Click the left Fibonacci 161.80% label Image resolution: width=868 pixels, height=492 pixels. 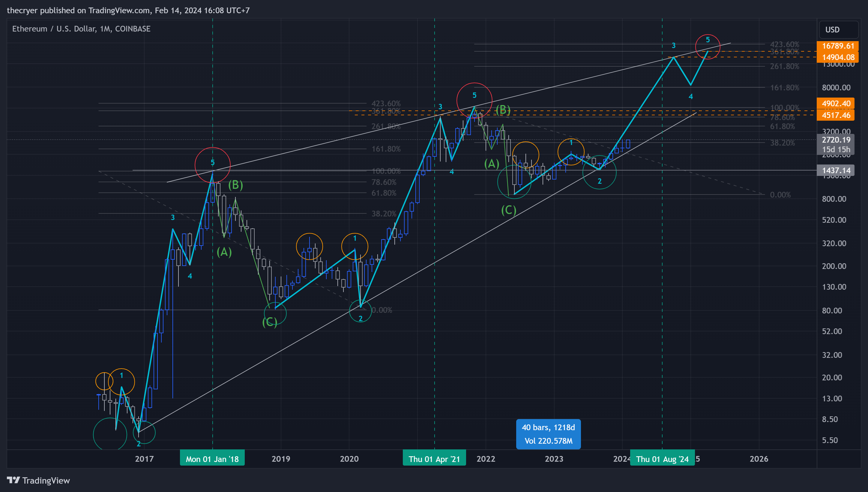pyautogui.click(x=386, y=149)
